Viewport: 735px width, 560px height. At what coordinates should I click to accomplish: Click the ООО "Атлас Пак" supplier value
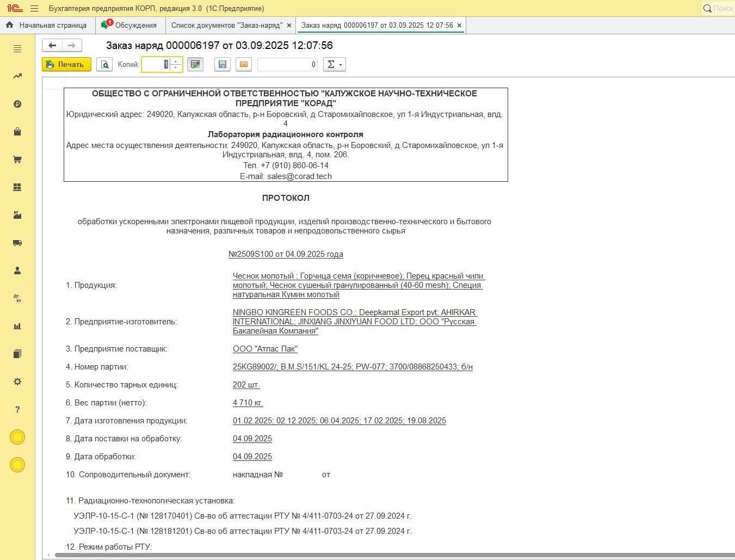[x=265, y=349]
